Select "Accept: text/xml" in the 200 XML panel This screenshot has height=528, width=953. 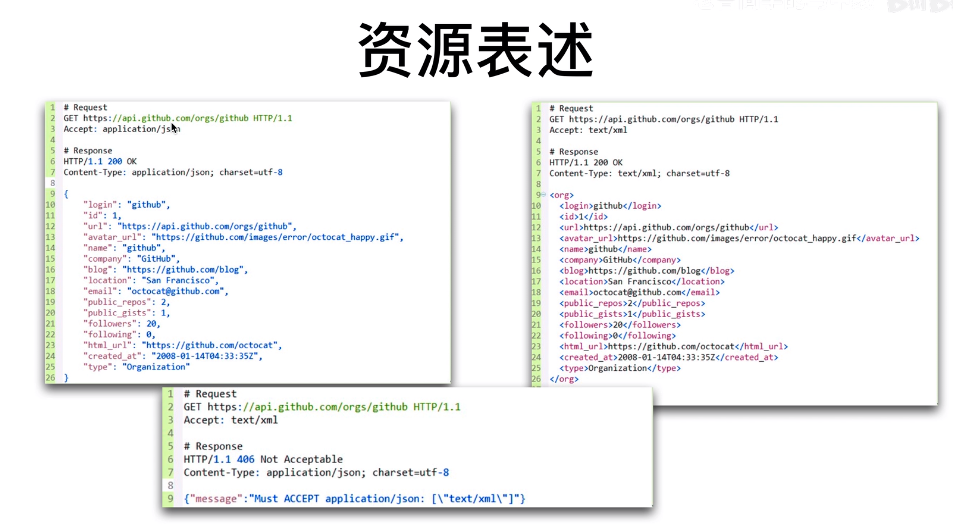click(588, 130)
